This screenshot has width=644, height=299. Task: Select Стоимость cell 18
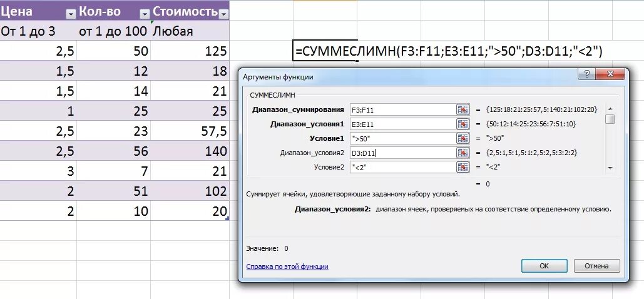click(190, 71)
